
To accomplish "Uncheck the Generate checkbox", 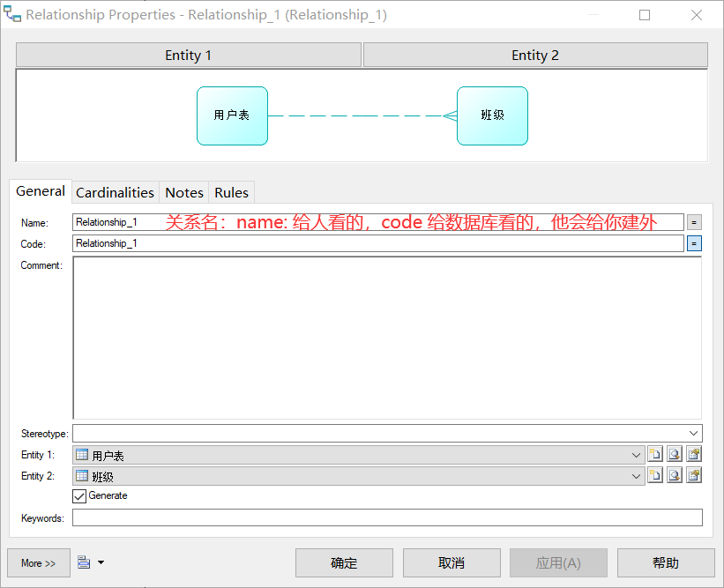I will tap(78, 495).
